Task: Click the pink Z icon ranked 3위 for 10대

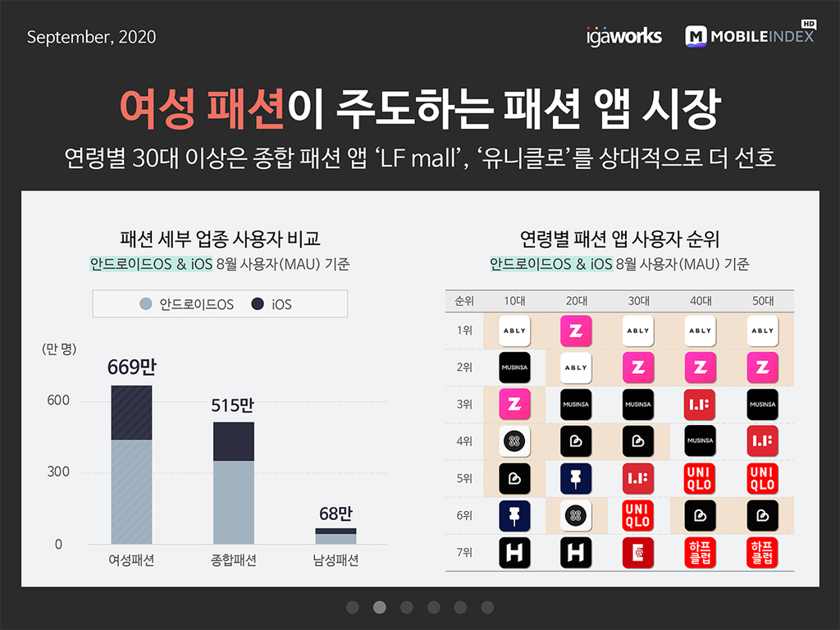Action: click(514, 404)
